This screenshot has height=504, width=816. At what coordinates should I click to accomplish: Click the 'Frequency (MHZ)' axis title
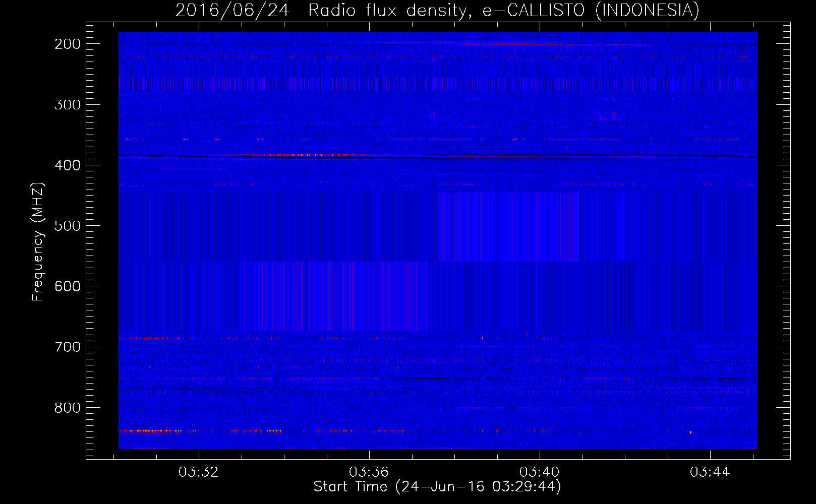(x=38, y=241)
